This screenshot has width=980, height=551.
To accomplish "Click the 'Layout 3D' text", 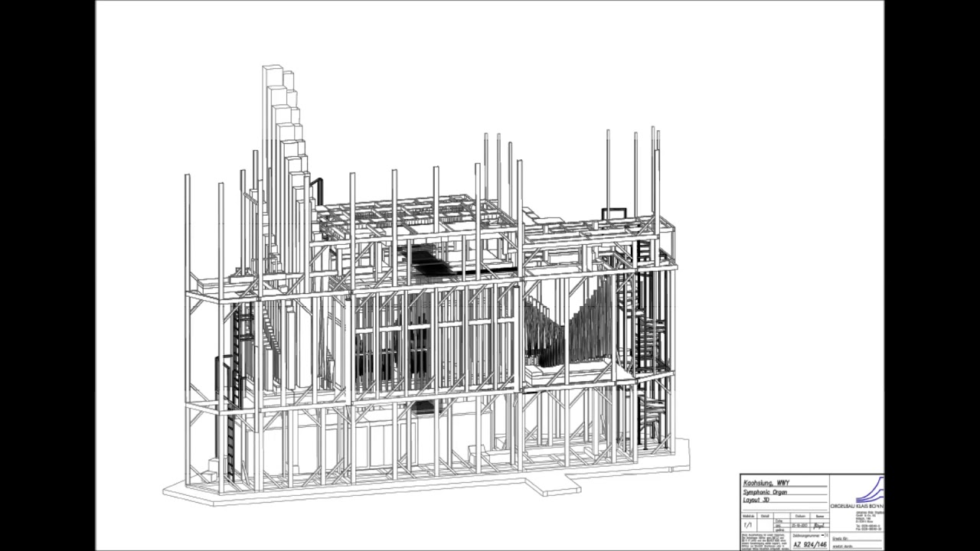I will click(x=756, y=500).
